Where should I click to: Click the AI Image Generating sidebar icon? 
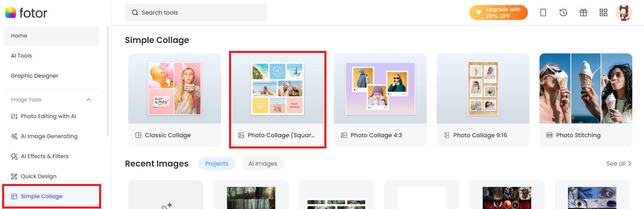point(14,136)
